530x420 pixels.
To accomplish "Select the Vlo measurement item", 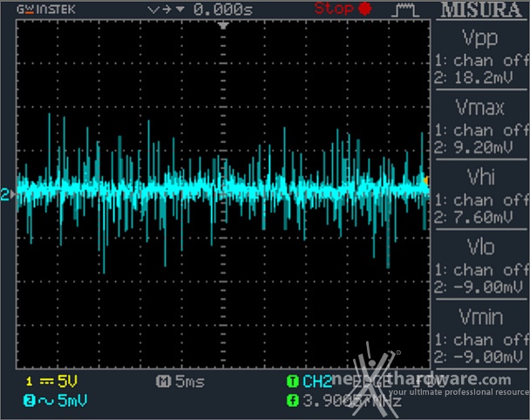I will click(481, 247).
